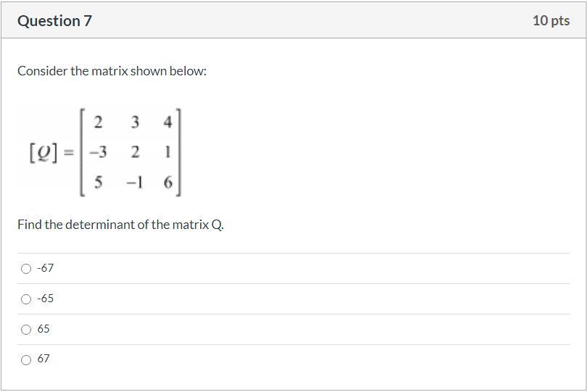Click the 5 entry in the matrix
The height and width of the screenshot is (392, 588).
pyautogui.click(x=99, y=183)
